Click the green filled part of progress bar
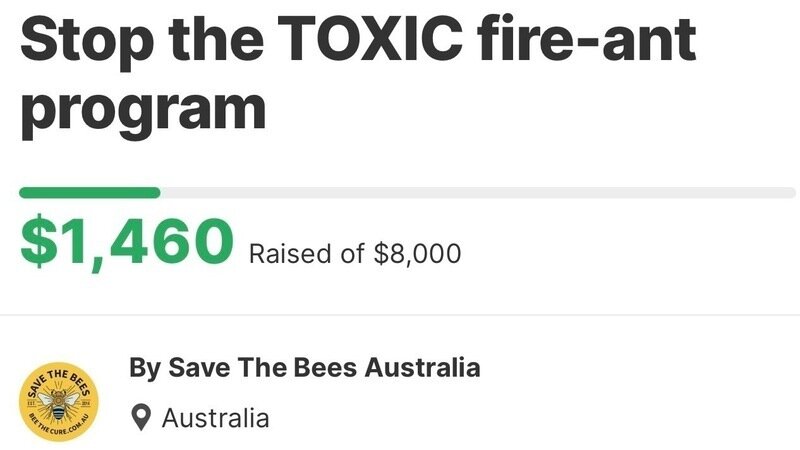The image size is (800, 450). click(90, 192)
